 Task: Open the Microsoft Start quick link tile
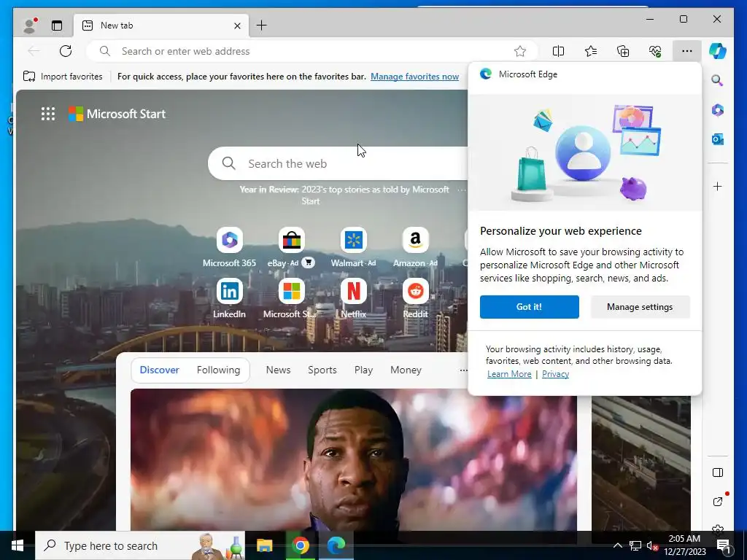(x=291, y=298)
